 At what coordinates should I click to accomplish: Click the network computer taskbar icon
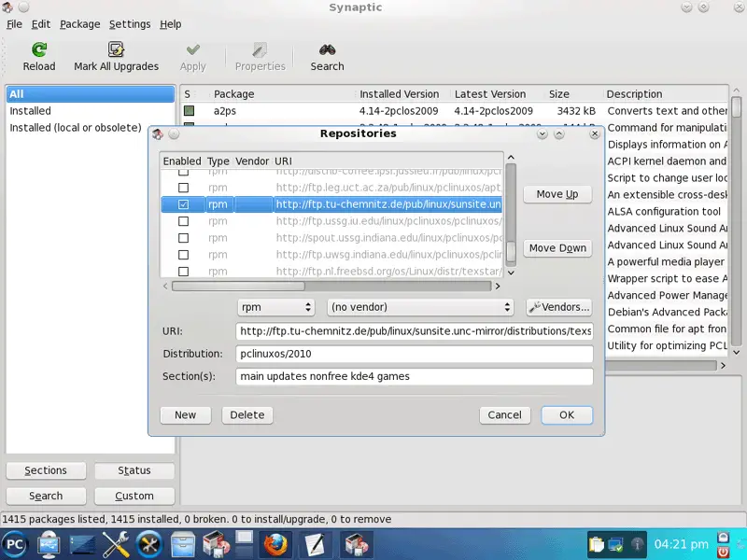tap(49, 544)
